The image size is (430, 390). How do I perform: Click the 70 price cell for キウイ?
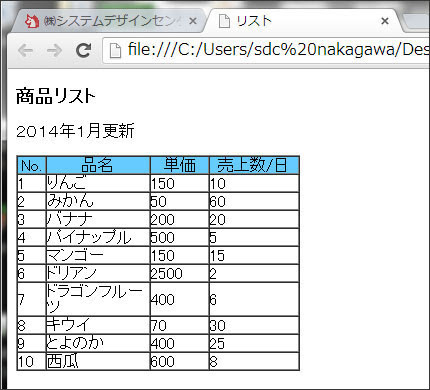pos(180,325)
